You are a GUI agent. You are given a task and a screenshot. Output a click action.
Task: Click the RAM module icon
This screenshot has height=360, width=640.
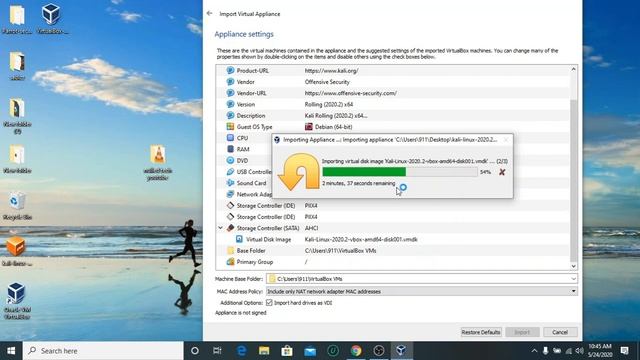(x=230, y=149)
